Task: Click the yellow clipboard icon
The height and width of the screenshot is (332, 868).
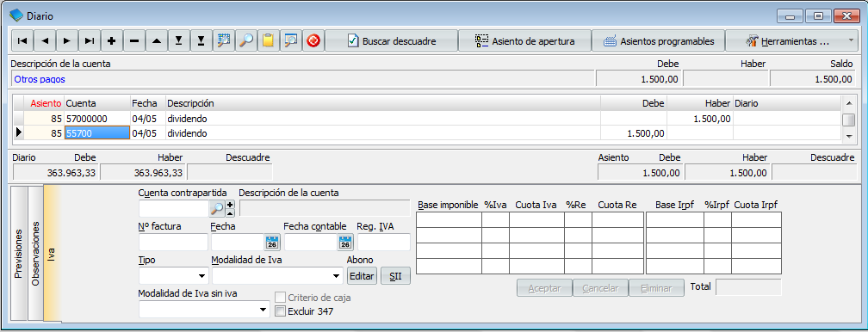Action: coord(269,41)
